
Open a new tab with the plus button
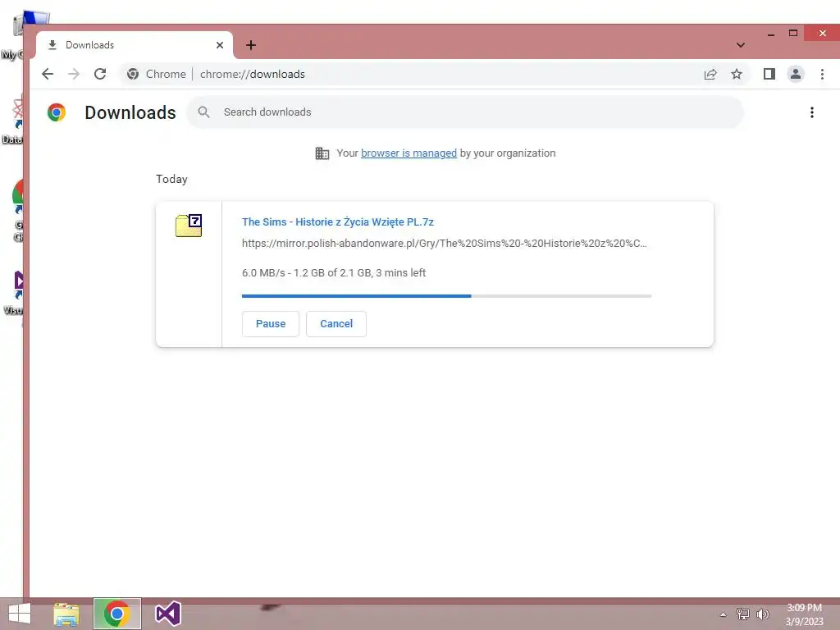tap(251, 45)
